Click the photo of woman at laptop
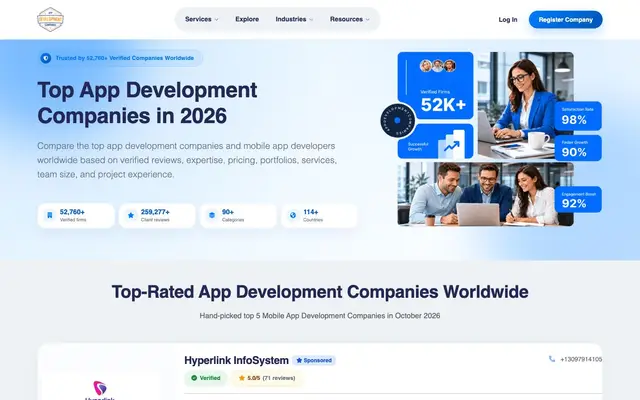The height and width of the screenshot is (400, 640). [525, 105]
